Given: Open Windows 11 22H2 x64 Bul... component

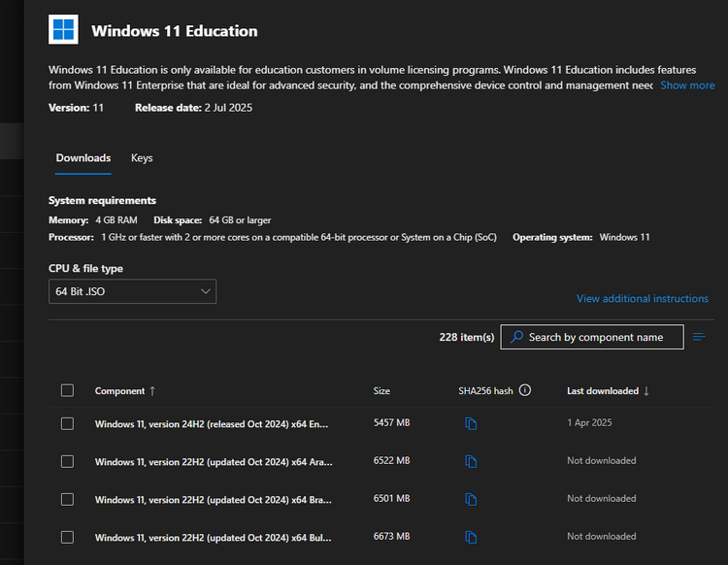Looking at the screenshot, I should 214,538.
